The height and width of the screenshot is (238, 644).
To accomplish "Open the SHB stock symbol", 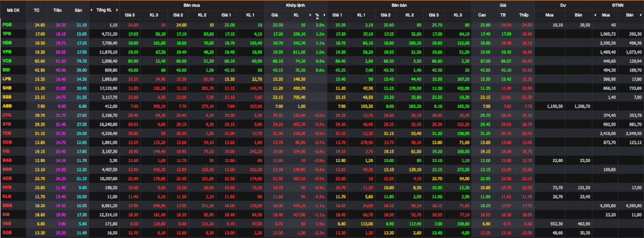I will (x=7, y=88).
